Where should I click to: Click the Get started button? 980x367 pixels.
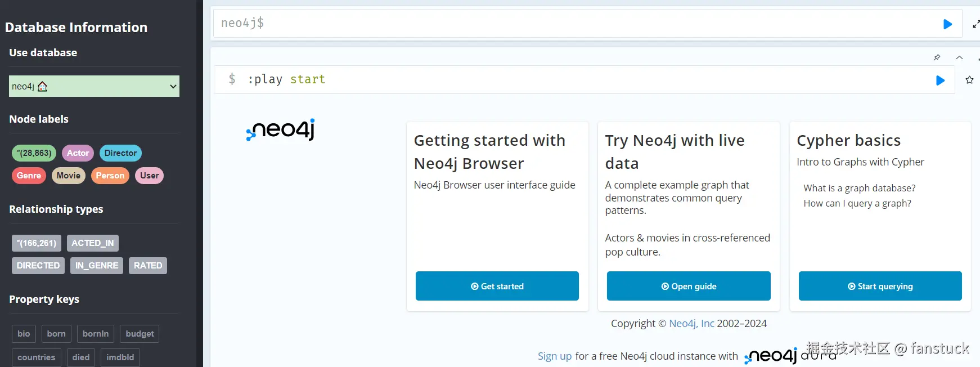(497, 286)
